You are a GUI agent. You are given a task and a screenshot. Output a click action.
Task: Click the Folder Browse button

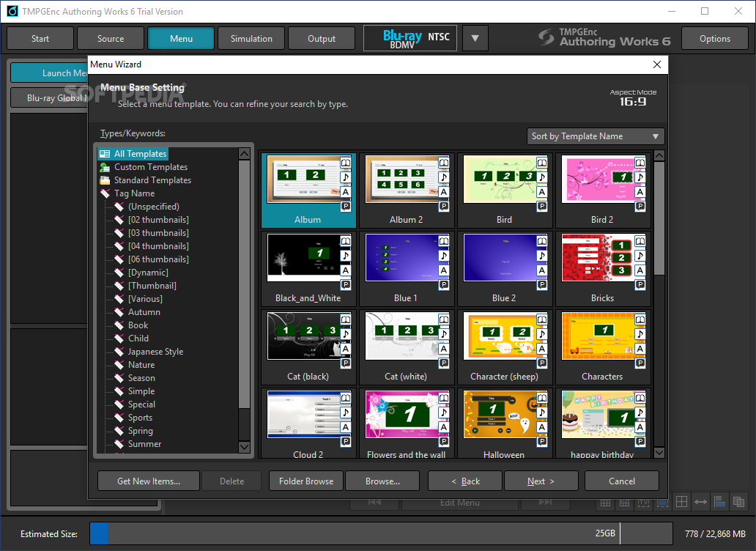[306, 481]
